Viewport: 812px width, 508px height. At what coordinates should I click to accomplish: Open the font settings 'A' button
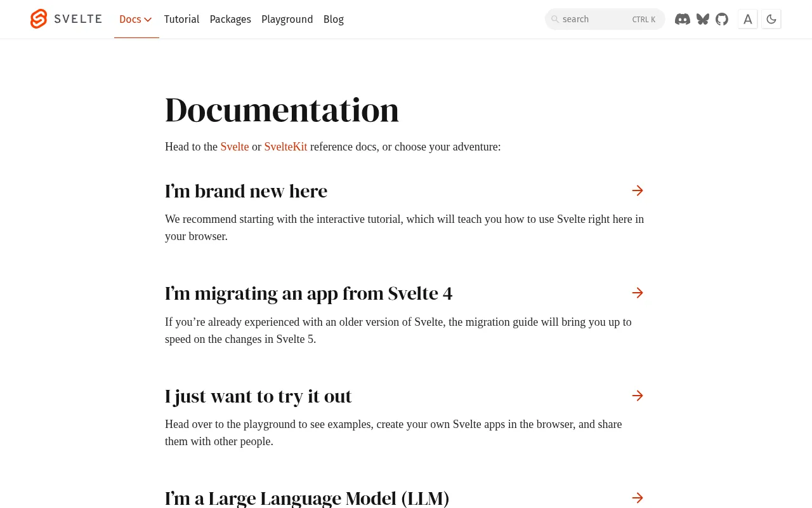[748, 19]
